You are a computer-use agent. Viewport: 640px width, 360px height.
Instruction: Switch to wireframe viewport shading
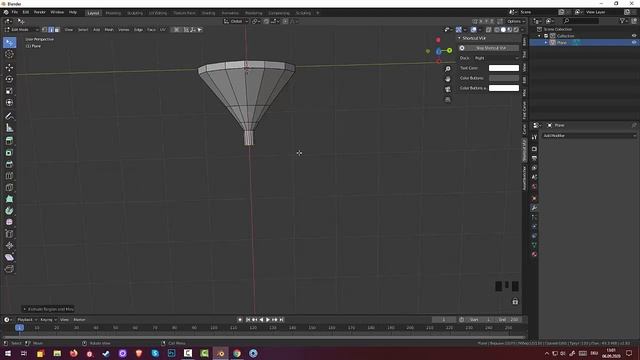497,29
